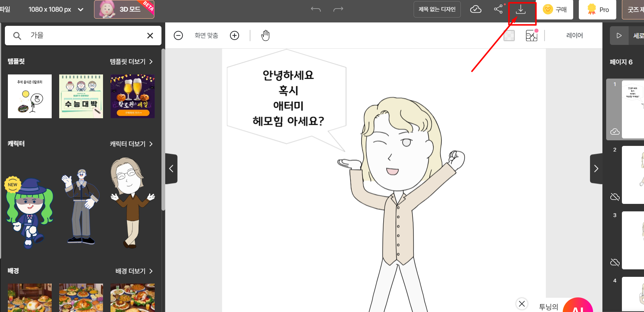Select the hand pan tool
644x312 pixels.
265,36
